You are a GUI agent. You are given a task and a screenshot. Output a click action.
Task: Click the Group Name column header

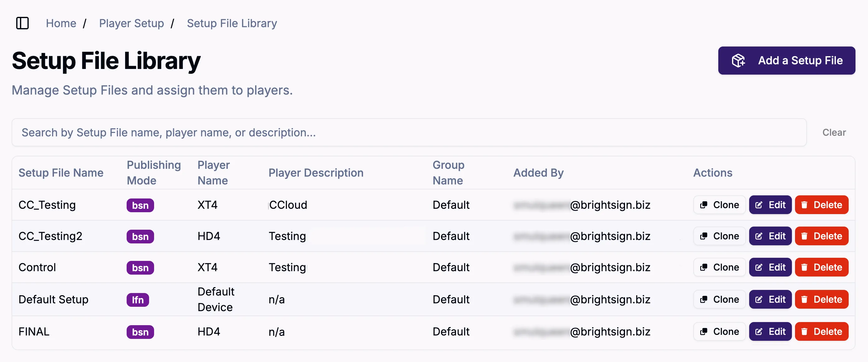coord(448,173)
